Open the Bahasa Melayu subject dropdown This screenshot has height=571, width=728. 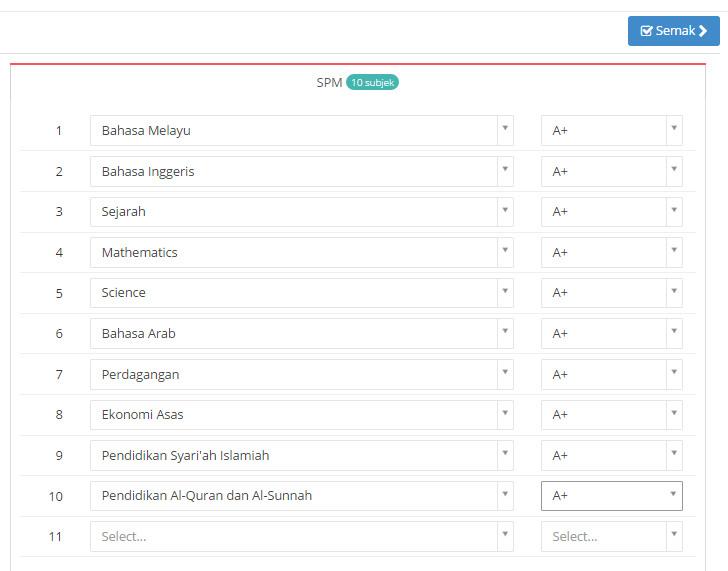[302, 130]
